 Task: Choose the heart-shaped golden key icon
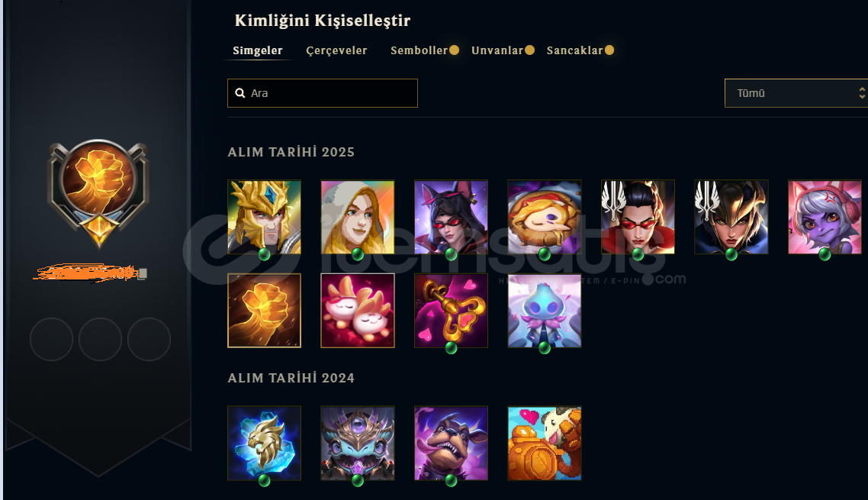(451, 311)
